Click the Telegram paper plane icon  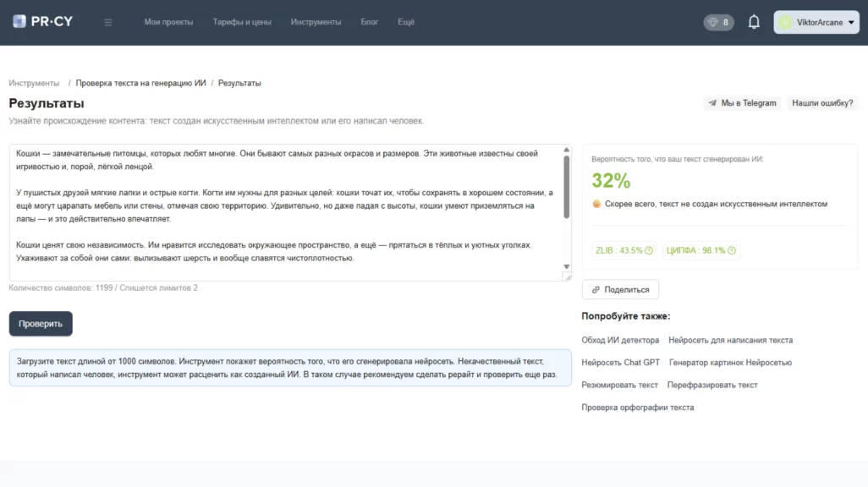click(712, 103)
